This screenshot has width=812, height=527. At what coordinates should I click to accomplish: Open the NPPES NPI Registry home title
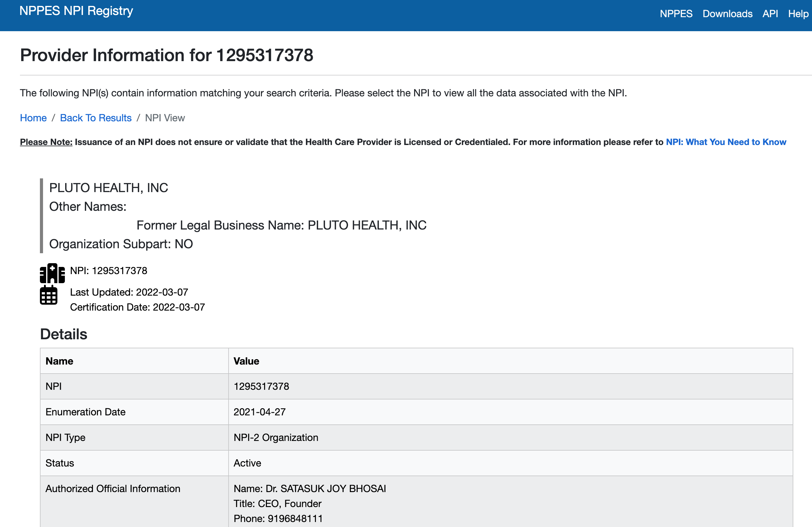[76, 11]
